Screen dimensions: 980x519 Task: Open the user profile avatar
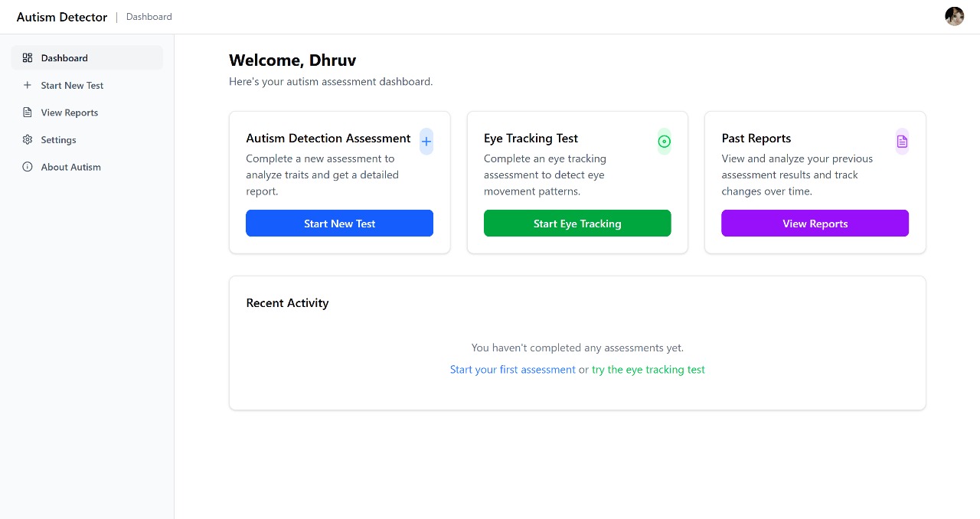[955, 17]
